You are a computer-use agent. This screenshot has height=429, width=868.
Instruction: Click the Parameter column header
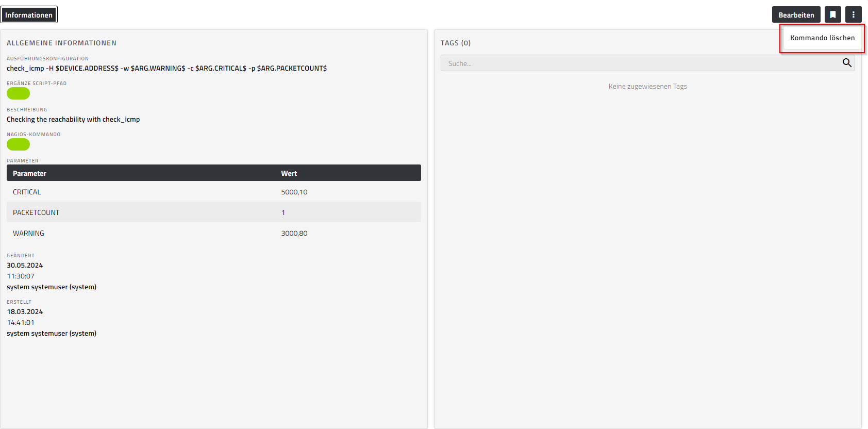(x=29, y=173)
